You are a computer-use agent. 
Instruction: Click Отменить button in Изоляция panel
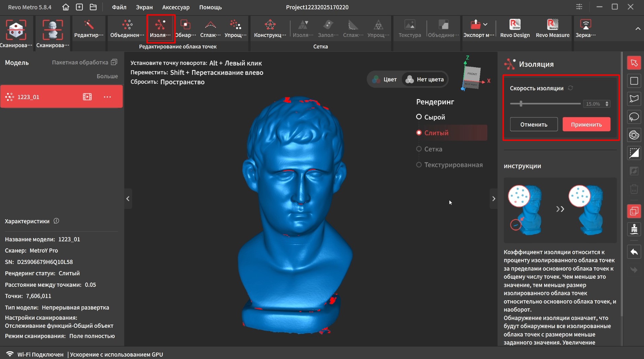(534, 124)
